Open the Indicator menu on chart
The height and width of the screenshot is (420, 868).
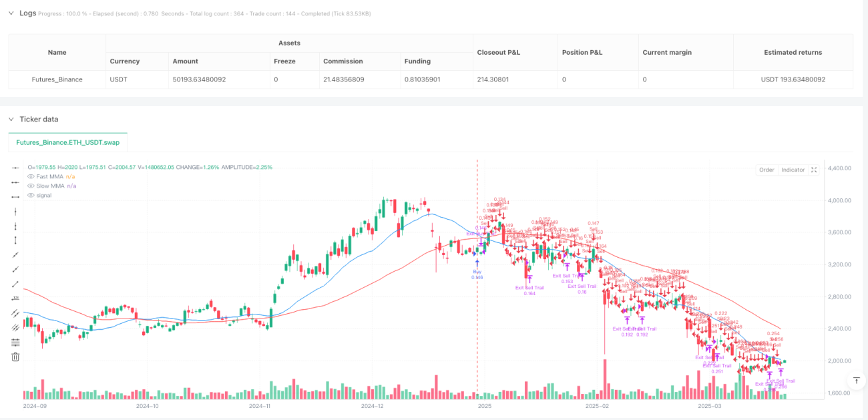coord(793,170)
